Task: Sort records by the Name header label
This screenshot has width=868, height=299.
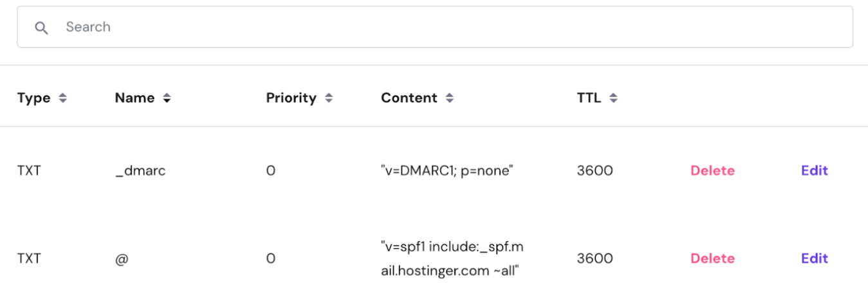Action: [134, 98]
